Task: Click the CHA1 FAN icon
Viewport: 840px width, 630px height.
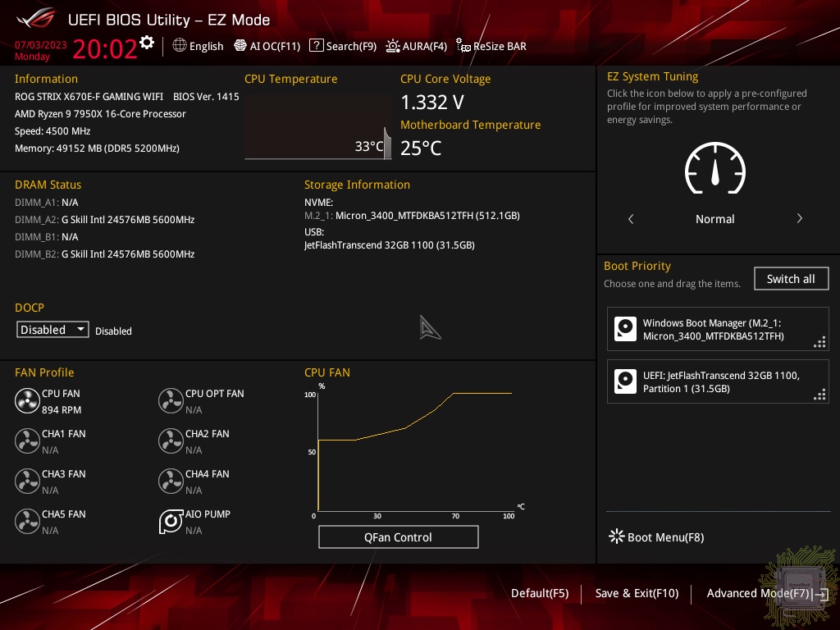Action: 27,441
